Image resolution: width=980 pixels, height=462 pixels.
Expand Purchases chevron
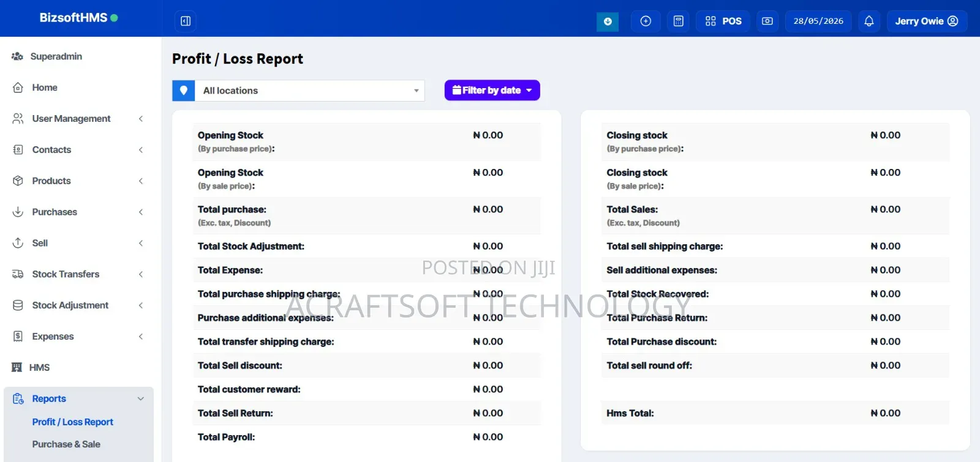pos(141,212)
